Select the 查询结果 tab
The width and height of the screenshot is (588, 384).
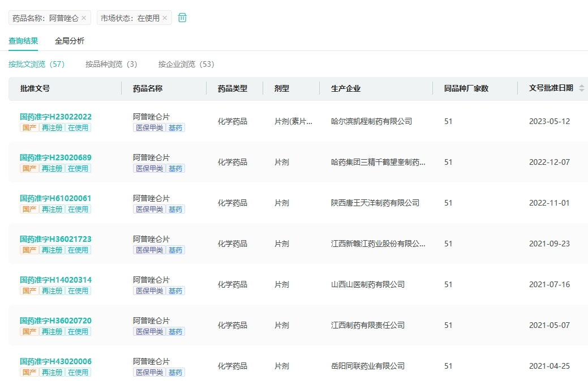click(x=23, y=41)
